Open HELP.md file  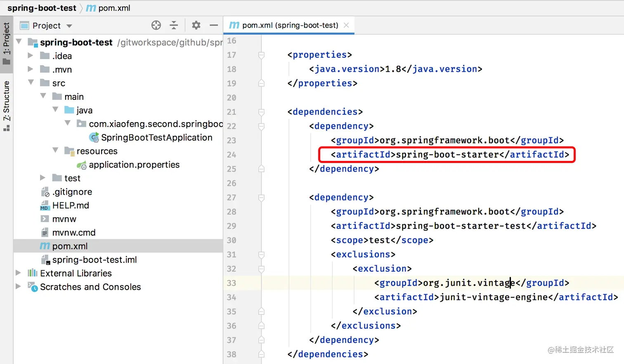[71, 205]
